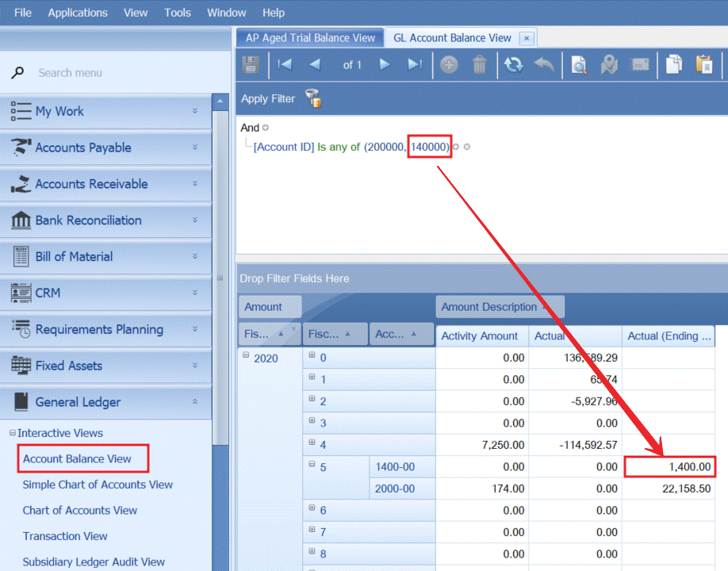Click the Paste clipboard icon
This screenshot has height=571, width=728.
(703, 65)
